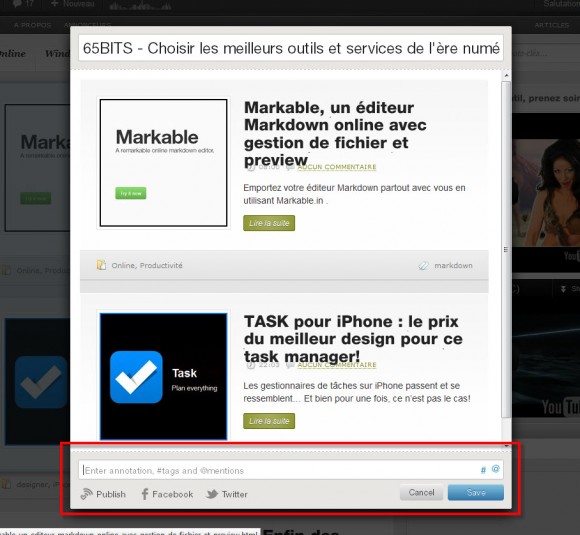Insert a mention with the @ icon
Screen dimensions: 580x535
tap(495, 469)
